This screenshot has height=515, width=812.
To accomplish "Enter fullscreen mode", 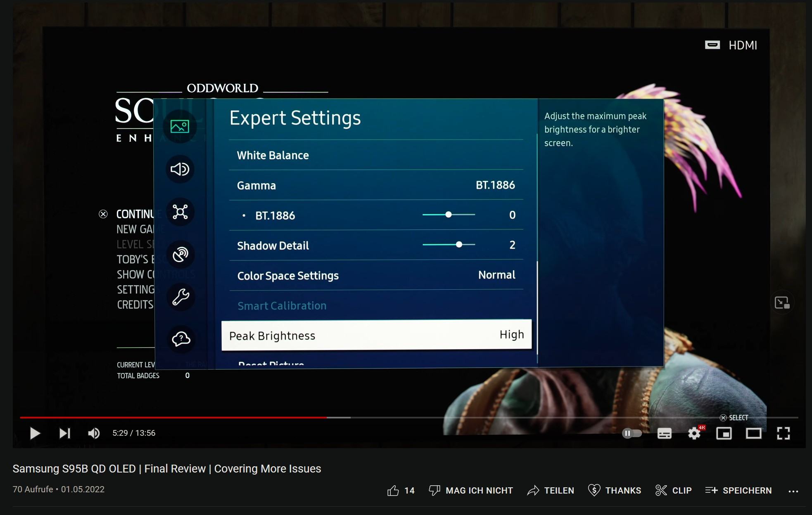I will (x=783, y=433).
